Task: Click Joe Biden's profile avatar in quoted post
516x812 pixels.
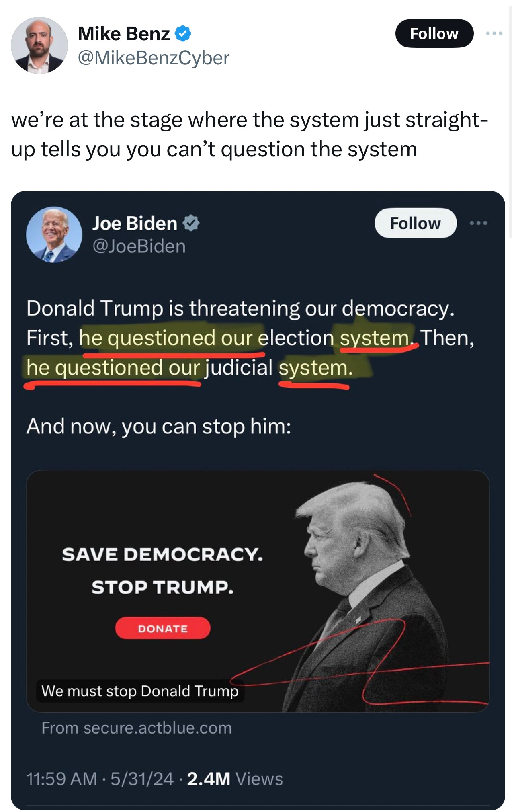Action: 54,235
